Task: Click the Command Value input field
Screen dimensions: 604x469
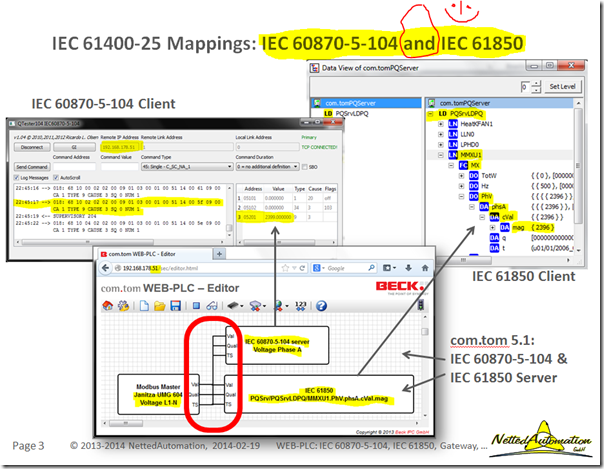Action: [119, 167]
